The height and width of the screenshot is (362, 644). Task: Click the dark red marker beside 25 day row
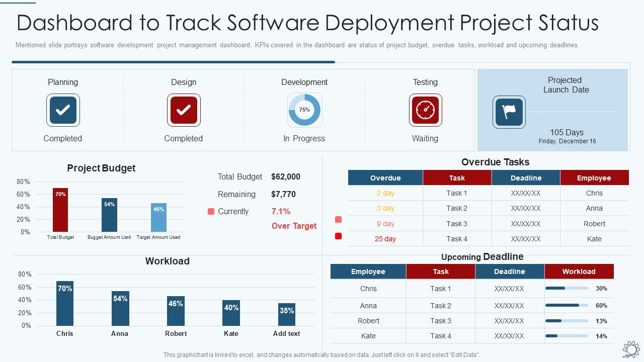[338, 236]
